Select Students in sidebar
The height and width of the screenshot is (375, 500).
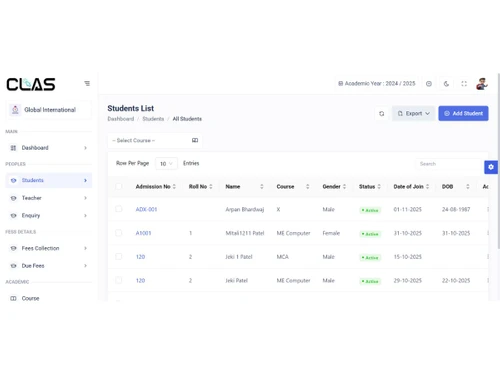[49, 180]
